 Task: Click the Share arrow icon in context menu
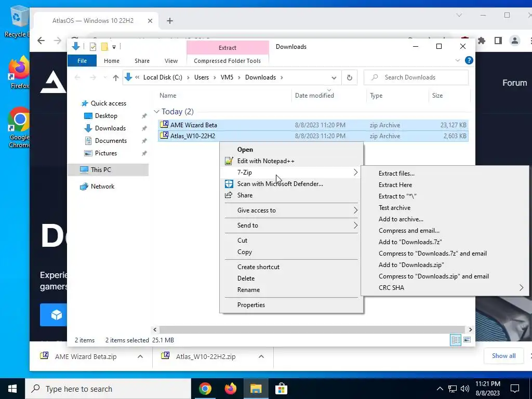coord(229,195)
